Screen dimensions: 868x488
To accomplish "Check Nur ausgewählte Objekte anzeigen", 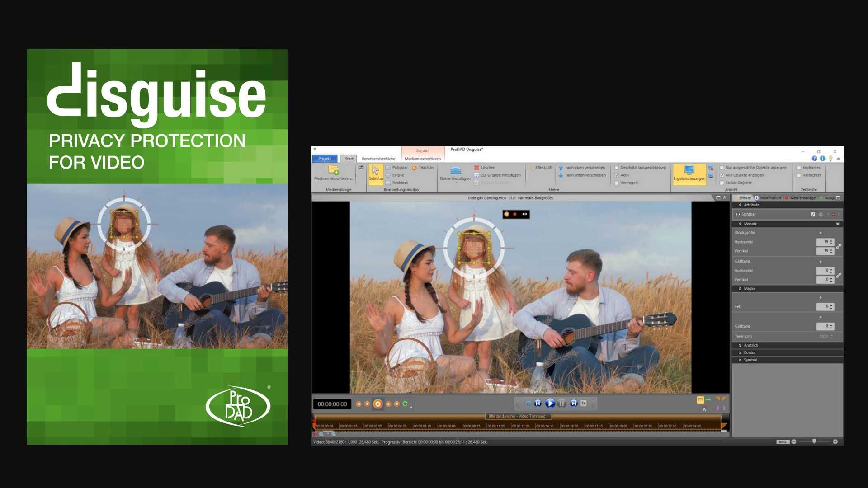I will pyautogui.click(x=722, y=167).
